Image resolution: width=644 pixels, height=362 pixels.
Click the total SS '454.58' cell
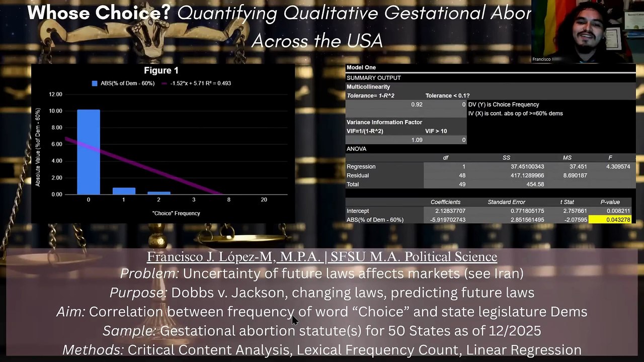point(535,185)
